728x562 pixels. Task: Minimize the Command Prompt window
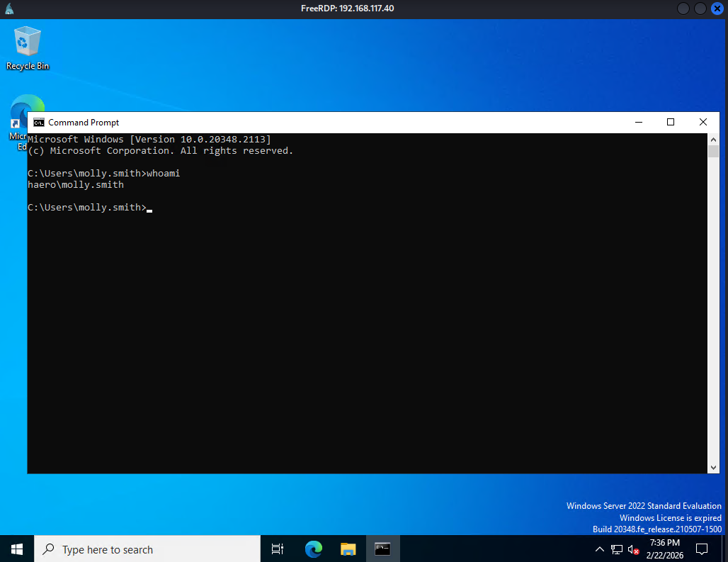pos(638,122)
